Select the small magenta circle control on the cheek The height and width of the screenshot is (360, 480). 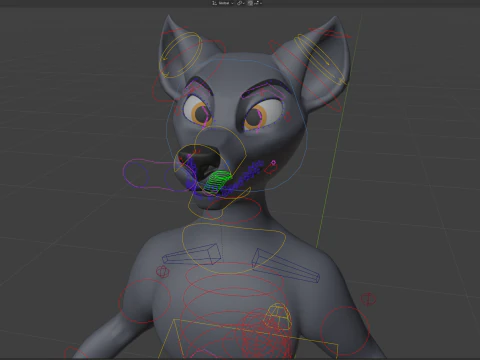click(273, 163)
